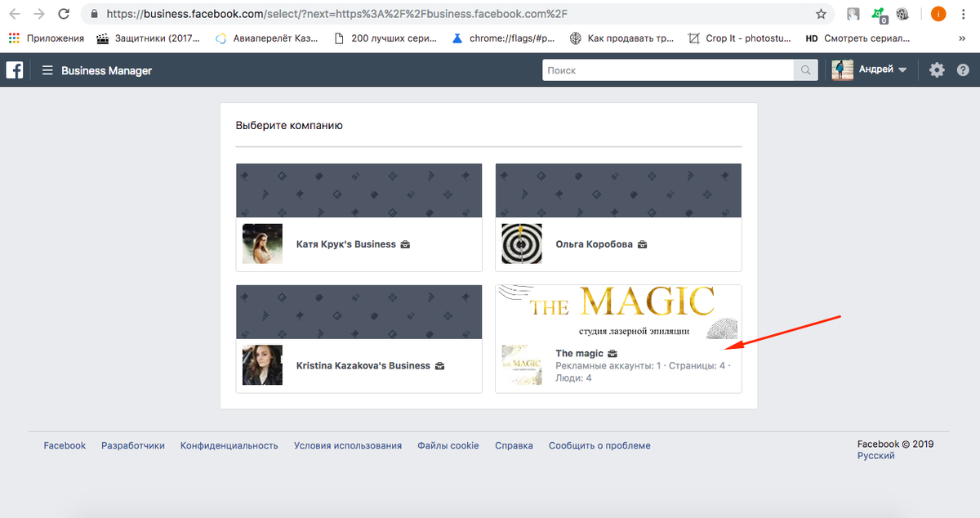This screenshot has width=980, height=518.
Task: Click the green extension icon with badge
Action: point(879,14)
